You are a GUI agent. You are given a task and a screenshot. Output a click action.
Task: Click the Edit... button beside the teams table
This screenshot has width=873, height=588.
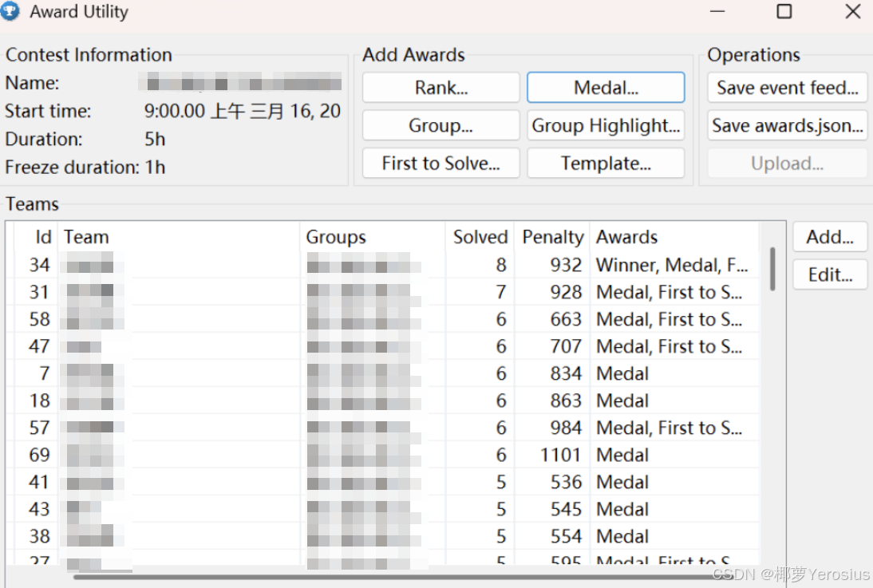(x=830, y=274)
